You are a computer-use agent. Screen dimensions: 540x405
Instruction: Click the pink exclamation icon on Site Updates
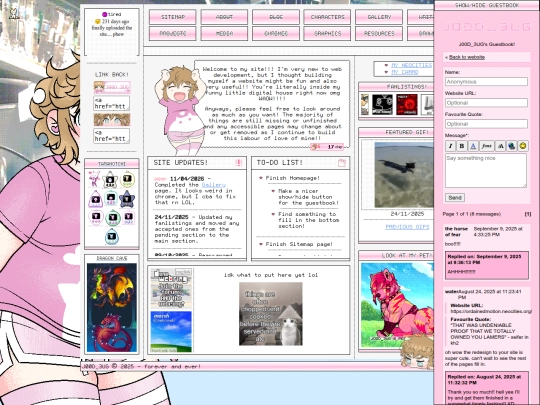point(238,163)
